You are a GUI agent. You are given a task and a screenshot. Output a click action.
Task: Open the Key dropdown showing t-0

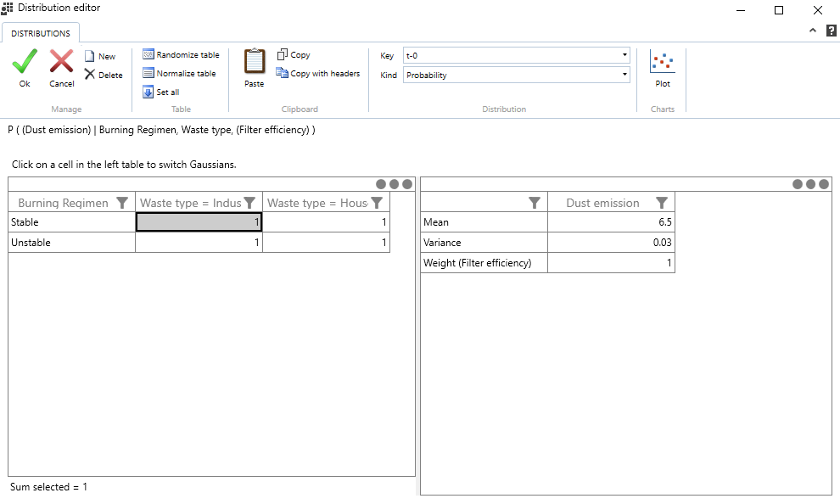[x=516, y=55]
